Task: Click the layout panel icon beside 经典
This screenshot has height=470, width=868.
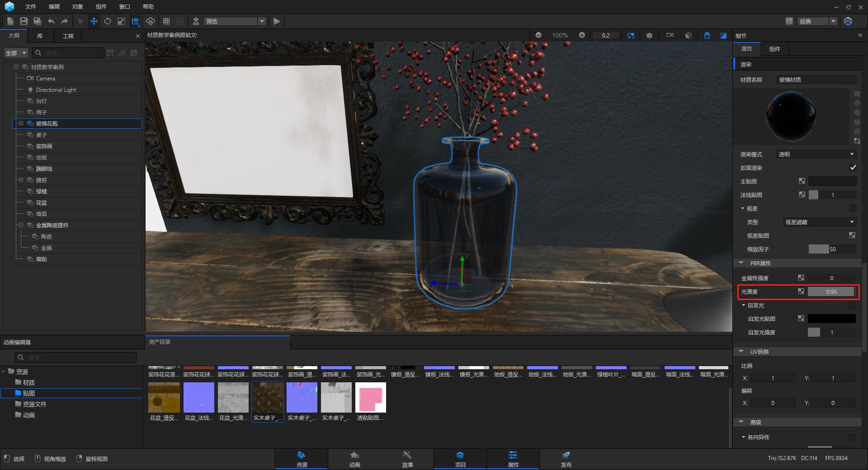Action: pos(789,21)
